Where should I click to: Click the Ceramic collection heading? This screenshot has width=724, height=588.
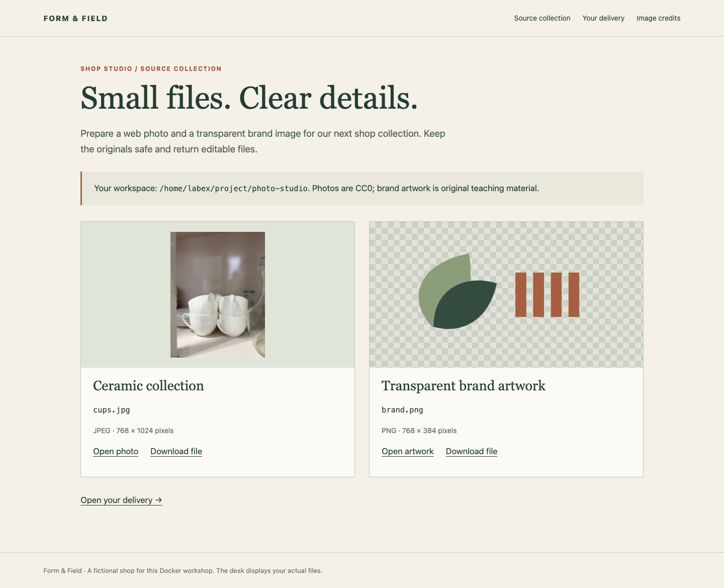tap(148, 386)
